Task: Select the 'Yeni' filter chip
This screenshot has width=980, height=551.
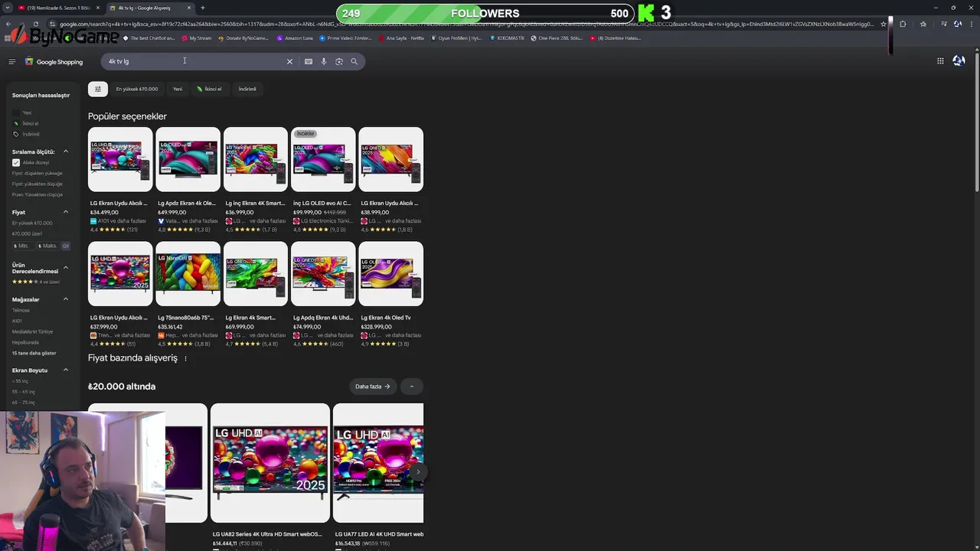Action: [178, 89]
